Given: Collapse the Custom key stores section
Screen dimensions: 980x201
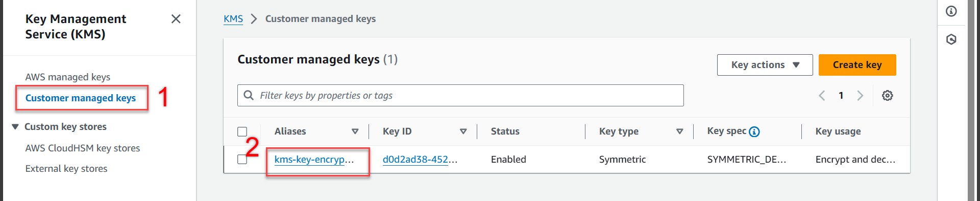Looking at the screenshot, I should click(15, 127).
